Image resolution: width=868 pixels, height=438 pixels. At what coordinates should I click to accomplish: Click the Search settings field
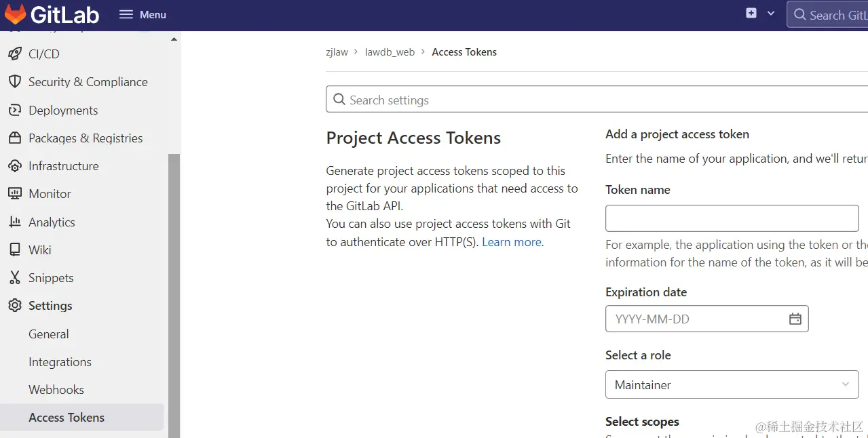tap(597, 100)
